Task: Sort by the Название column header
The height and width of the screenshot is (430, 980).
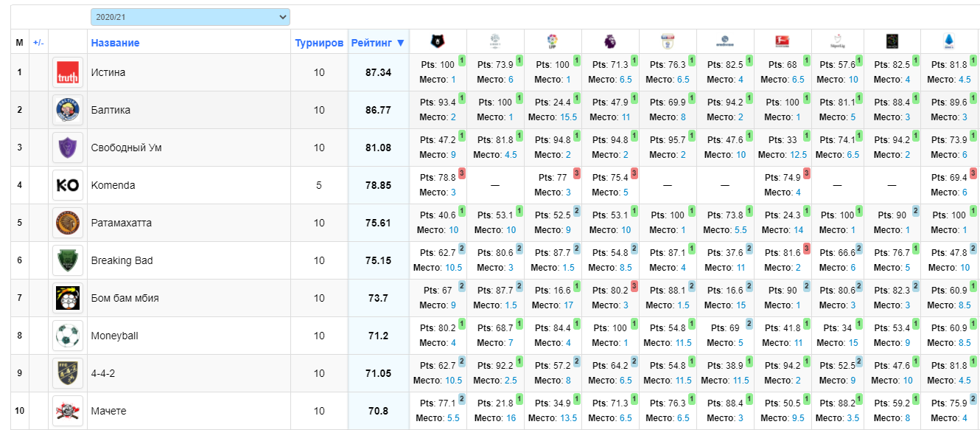Action: [x=116, y=43]
